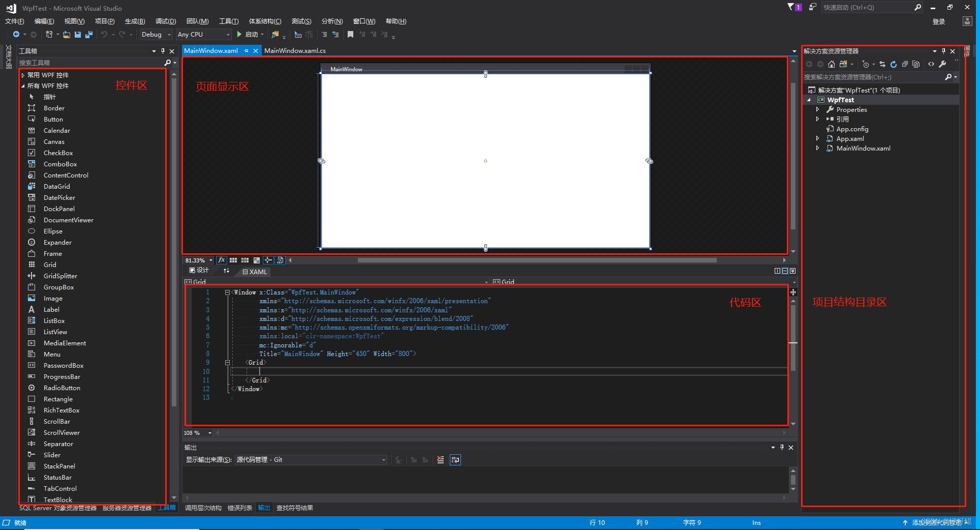Open the Any CPU platform dropdown
The width and height of the screenshot is (980, 530).
coord(203,34)
